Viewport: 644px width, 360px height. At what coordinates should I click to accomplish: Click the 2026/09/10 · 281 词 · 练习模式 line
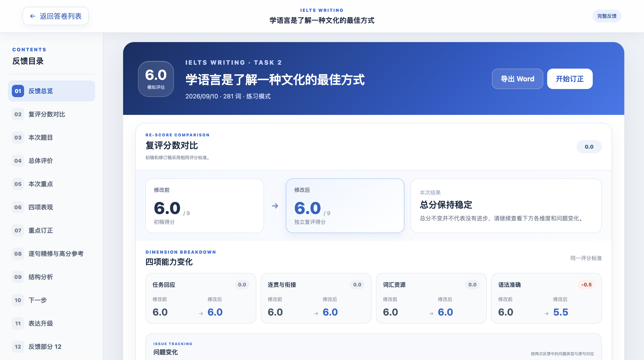[x=228, y=96]
